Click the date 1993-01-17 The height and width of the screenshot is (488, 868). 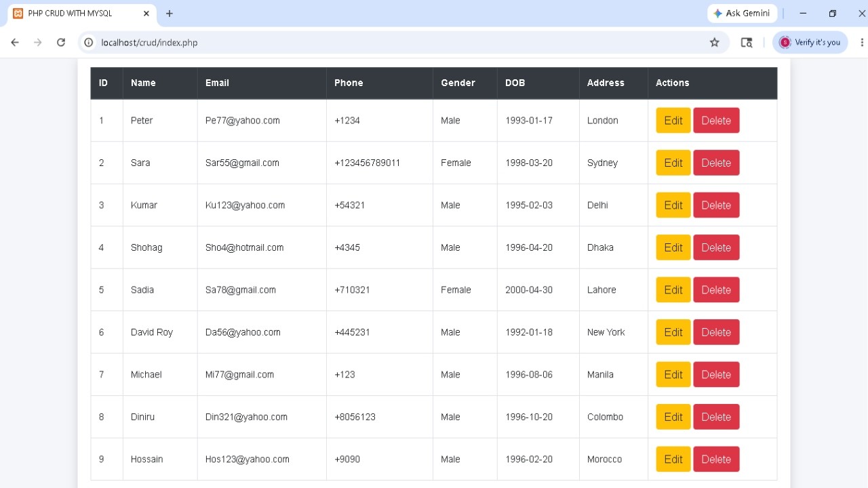coord(529,121)
